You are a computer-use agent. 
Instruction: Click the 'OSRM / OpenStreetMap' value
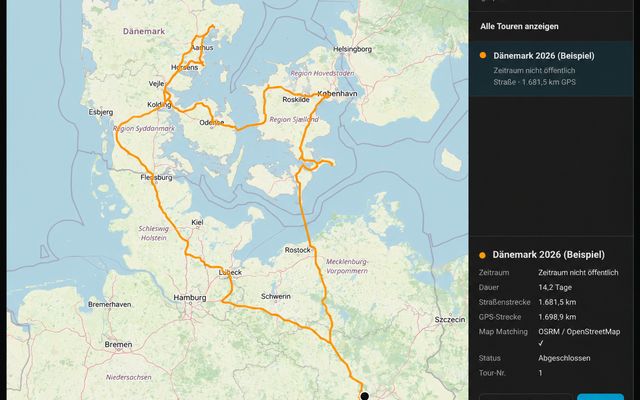click(579, 332)
